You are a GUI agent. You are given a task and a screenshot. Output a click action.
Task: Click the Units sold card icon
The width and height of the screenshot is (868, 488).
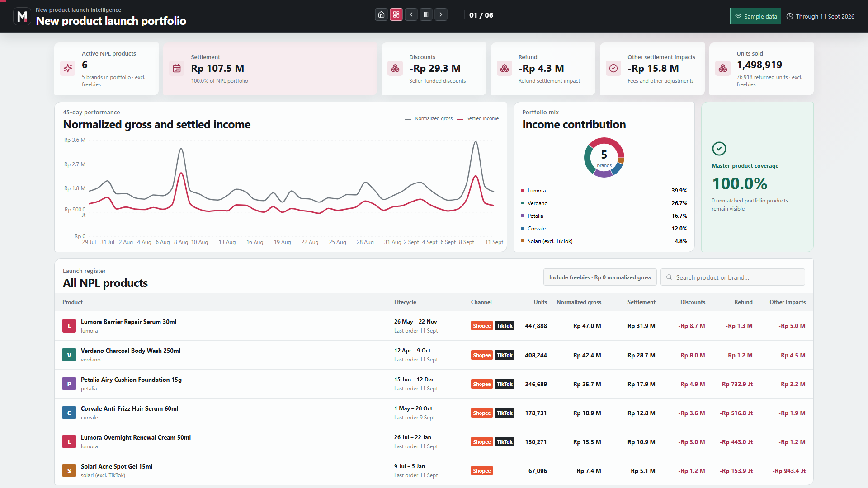(723, 68)
